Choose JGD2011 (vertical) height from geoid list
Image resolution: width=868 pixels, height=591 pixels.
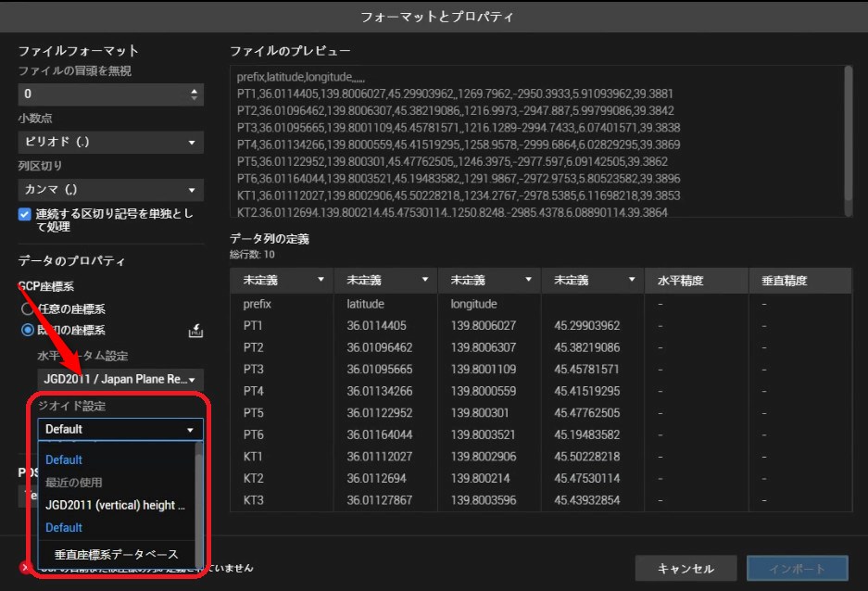pyautogui.click(x=116, y=505)
